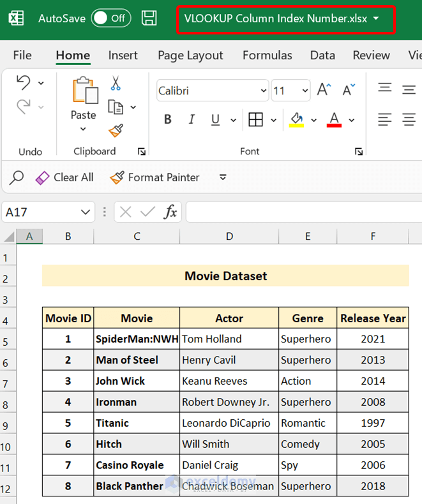
Task: Click the Excel application logo icon
Action: click(16, 18)
